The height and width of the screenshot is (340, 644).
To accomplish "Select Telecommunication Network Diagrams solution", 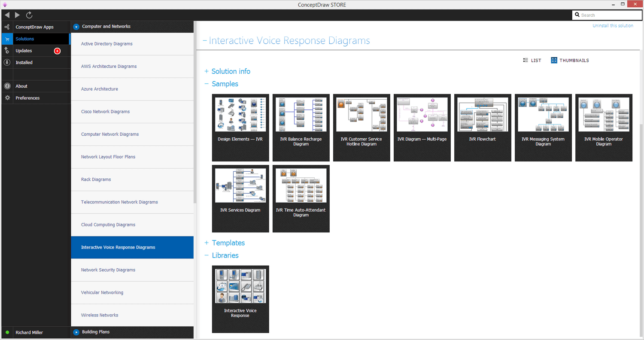I will 132,202.
